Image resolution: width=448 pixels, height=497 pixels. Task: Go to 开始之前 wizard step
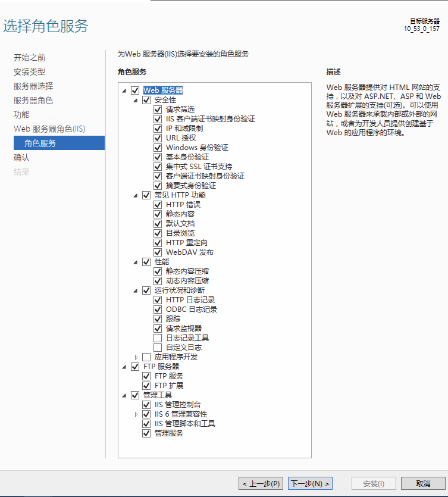click(x=30, y=58)
